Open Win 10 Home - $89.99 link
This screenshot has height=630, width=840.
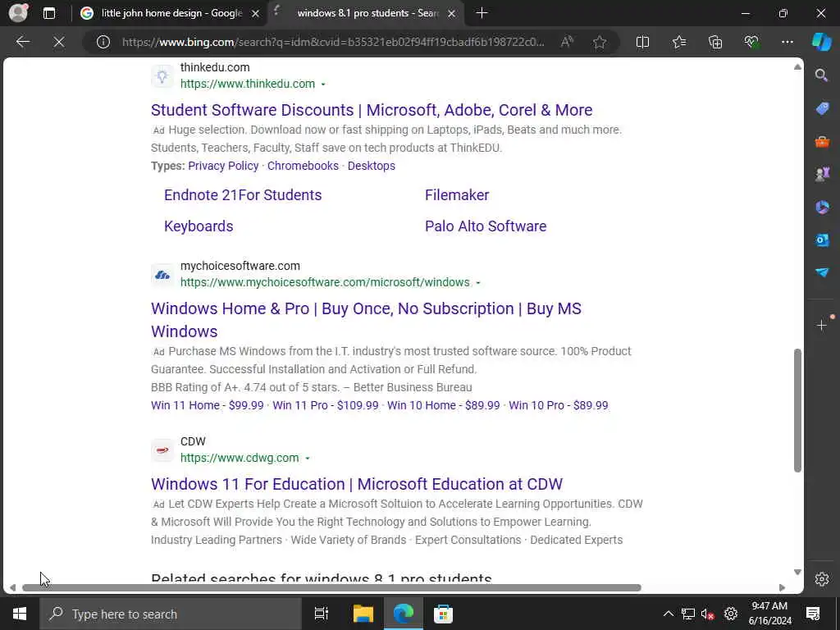[x=444, y=405]
